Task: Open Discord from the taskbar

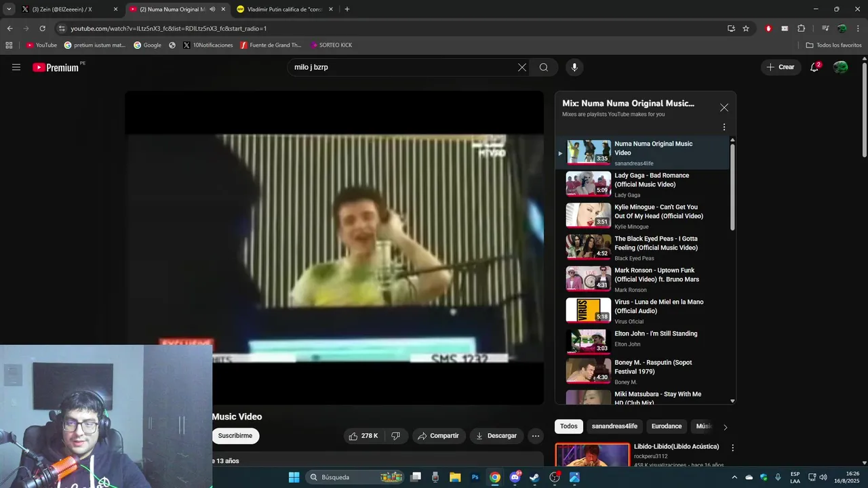Action: (x=515, y=477)
